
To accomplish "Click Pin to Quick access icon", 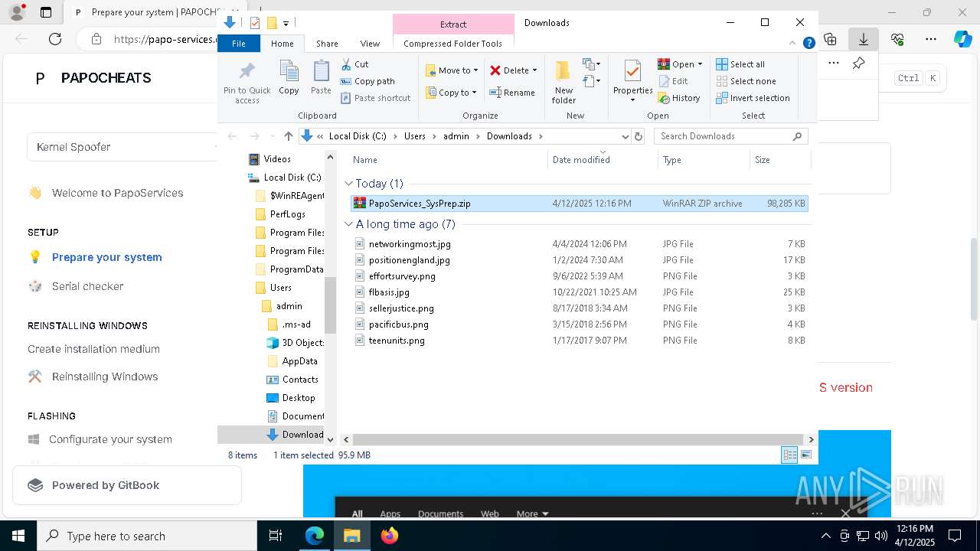I will coord(247,83).
